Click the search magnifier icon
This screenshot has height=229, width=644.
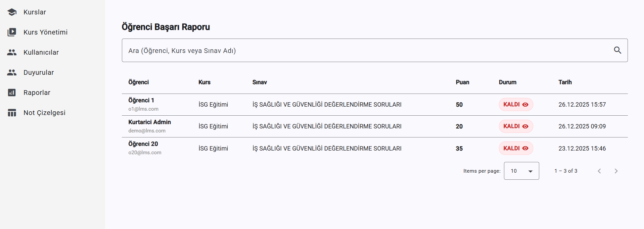(617, 50)
